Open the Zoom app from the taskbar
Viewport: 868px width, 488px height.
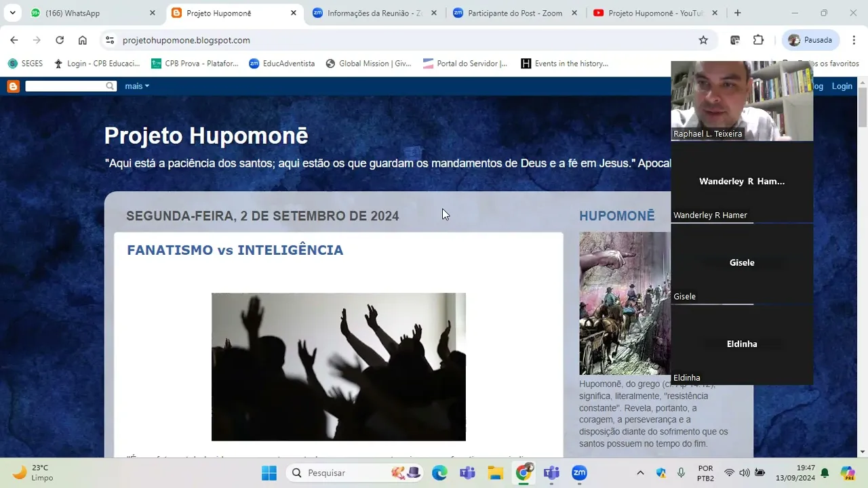(579, 473)
